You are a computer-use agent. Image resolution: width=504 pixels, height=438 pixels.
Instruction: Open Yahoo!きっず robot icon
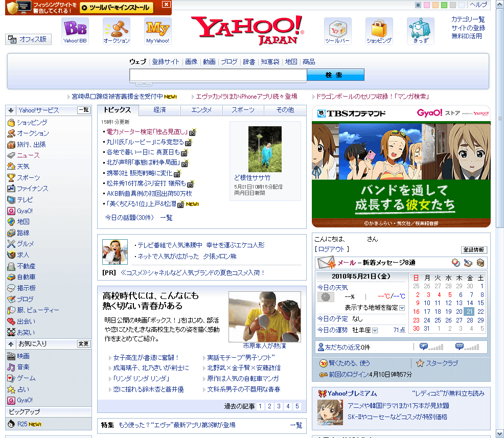(420, 27)
